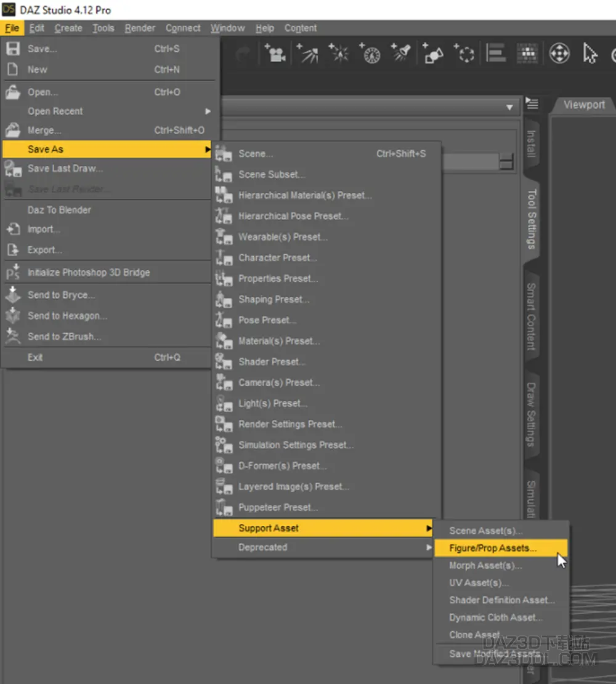Select Morph Asset(s) menu entry
The image size is (616, 684).
click(x=501, y=565)
